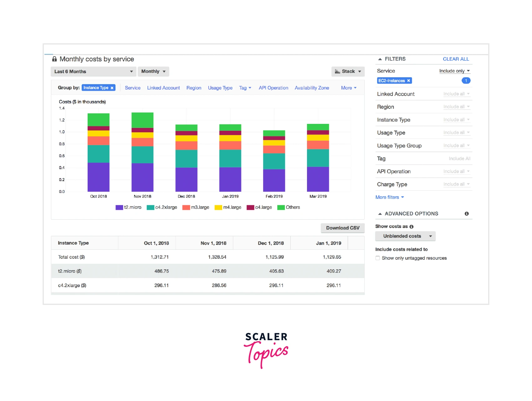Image resolution: width=532 pixels, height=401 pixels.
Task: Open the Stack chart type dropdown
Action: pos(348,72)
